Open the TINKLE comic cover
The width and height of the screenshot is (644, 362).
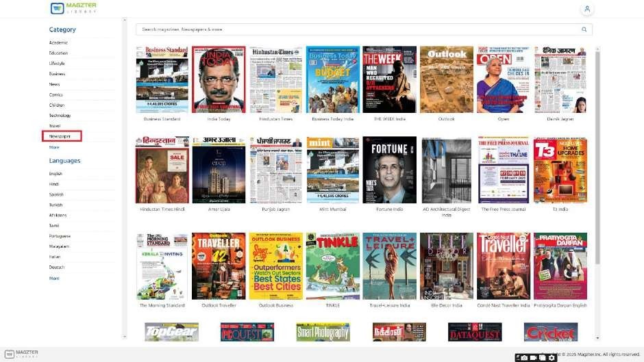(332, 266)
